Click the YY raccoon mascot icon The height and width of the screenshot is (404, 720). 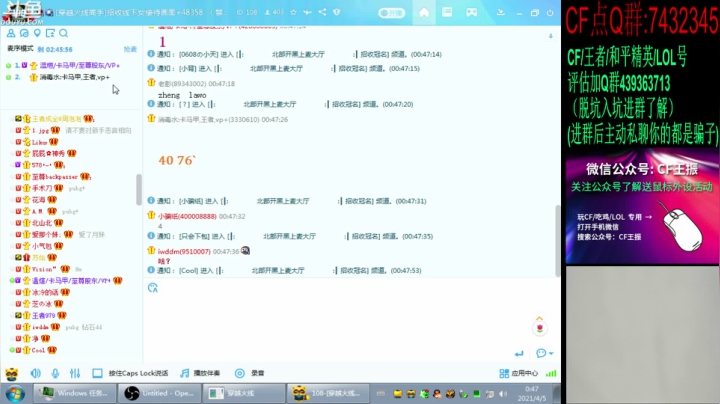(11, 374)
